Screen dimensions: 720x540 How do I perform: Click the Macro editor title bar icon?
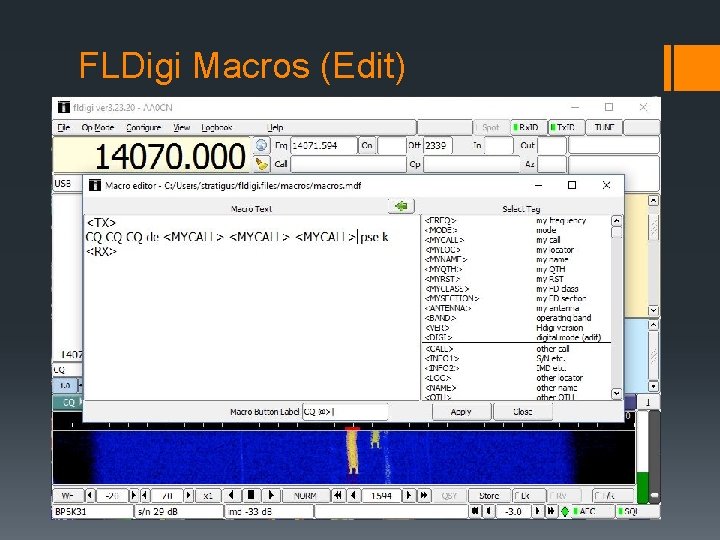click(x=95, y=186)
